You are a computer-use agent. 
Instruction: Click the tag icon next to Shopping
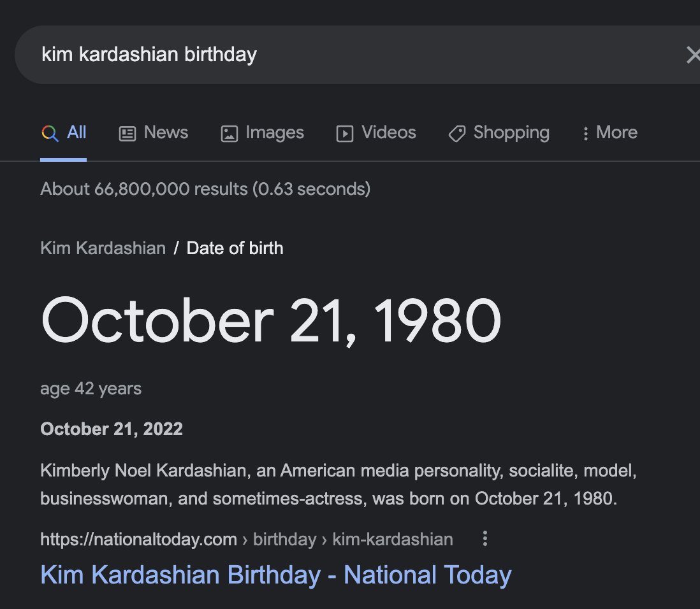pos(457,133)
